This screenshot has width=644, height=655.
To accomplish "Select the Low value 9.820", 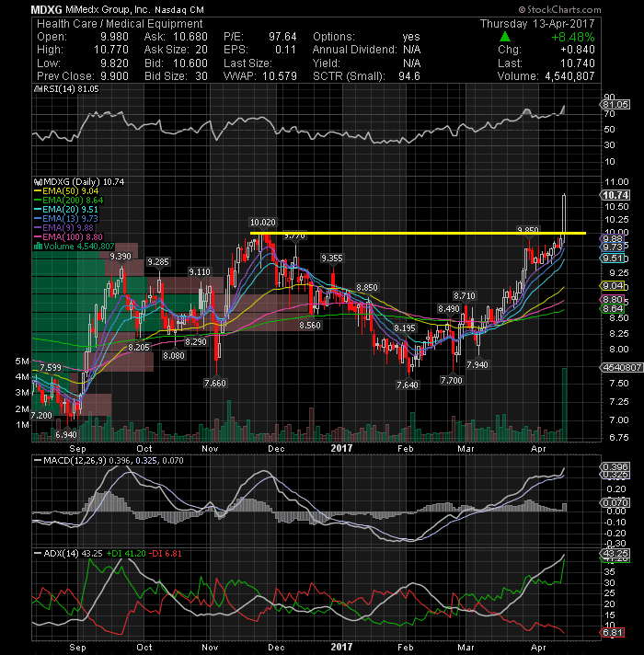I will point(114,63).
